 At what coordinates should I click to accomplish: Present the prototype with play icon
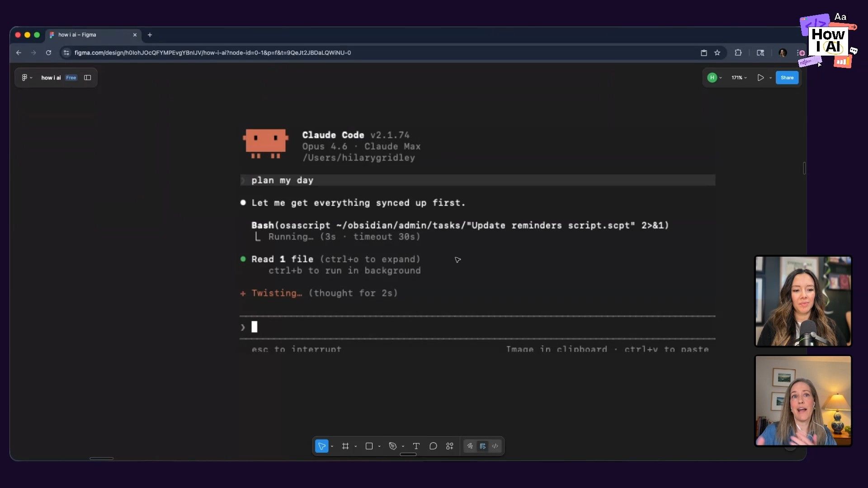(x=761, y=78)
